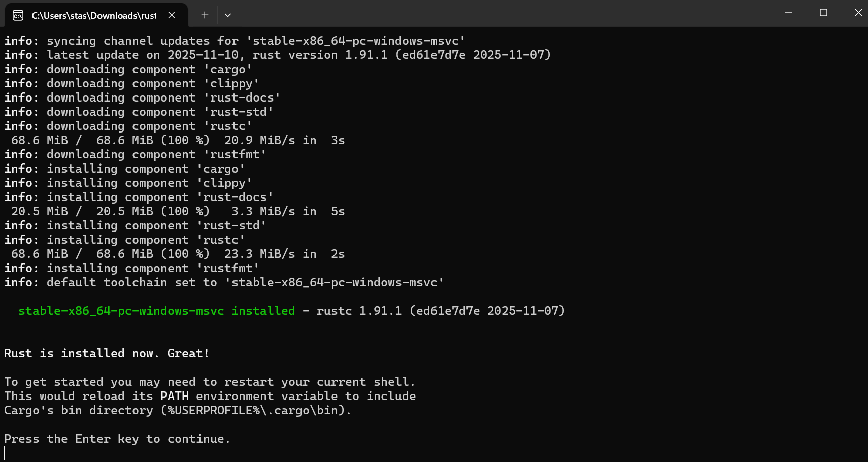Click the 'Rust is installed now. Great!' message
This screenshot has width=868, height=462.
click(107, 353)
